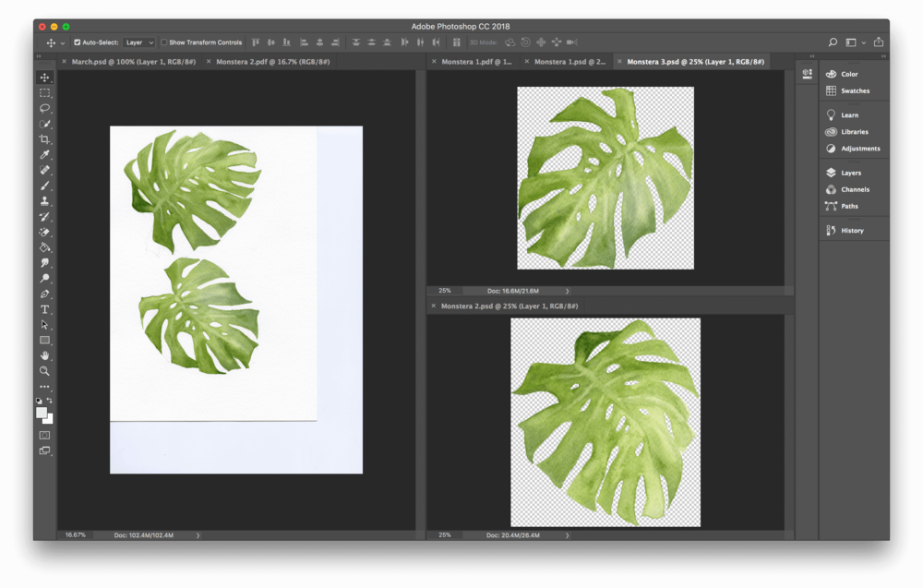The width and height of the screenshot is (923, 588).
Task: Open the Channels panel
Action: [x=849, y=189]
